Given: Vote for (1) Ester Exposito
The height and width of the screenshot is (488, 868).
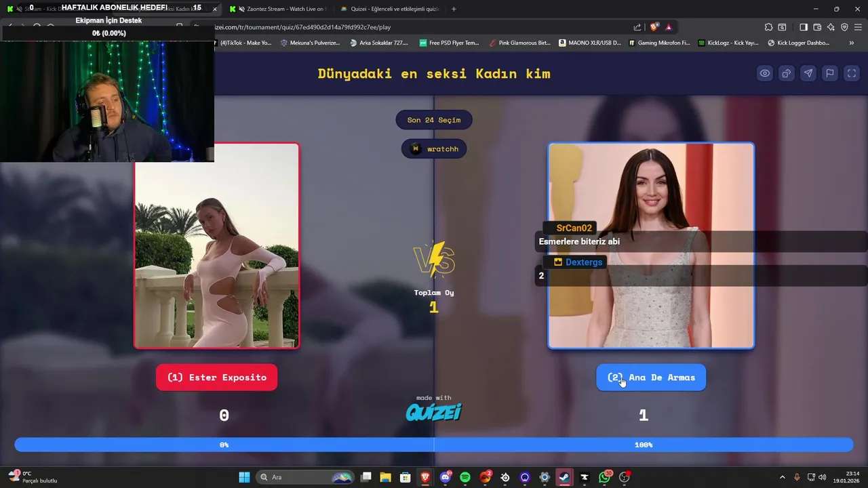Looking at the screenshot, I should (x=217, y=378).
